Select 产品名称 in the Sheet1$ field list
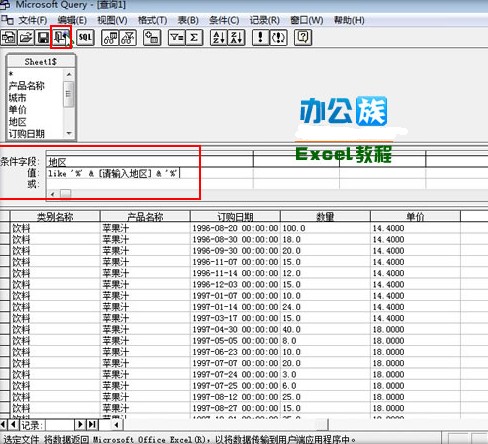The image size is (488, 444). pyautogui.click(x=35, y=86)
